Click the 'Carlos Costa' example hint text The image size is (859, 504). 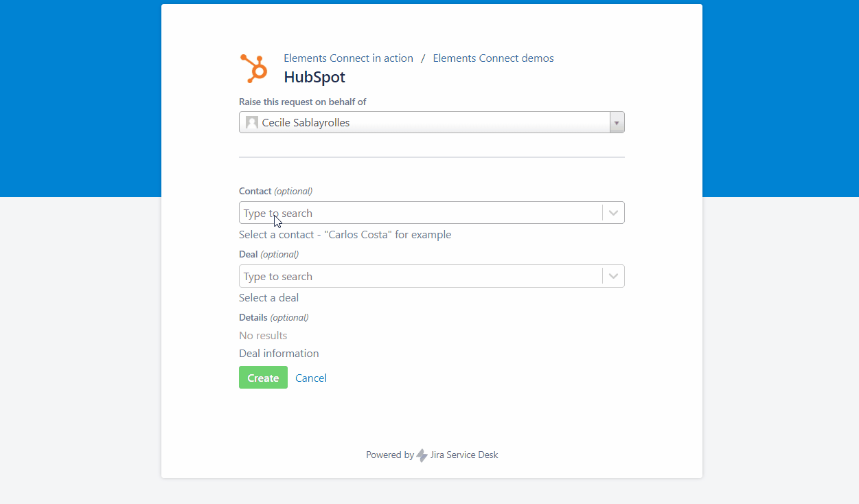point(345,235)
